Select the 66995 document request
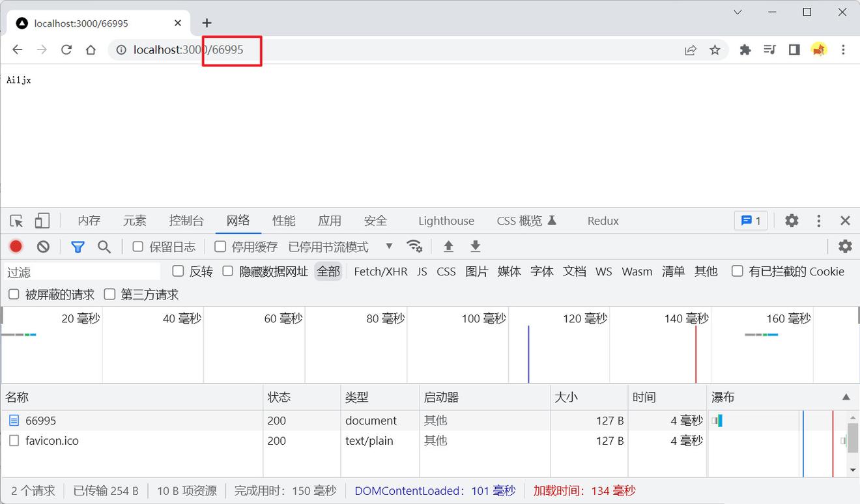860x504 pixels. click(41, 421)
